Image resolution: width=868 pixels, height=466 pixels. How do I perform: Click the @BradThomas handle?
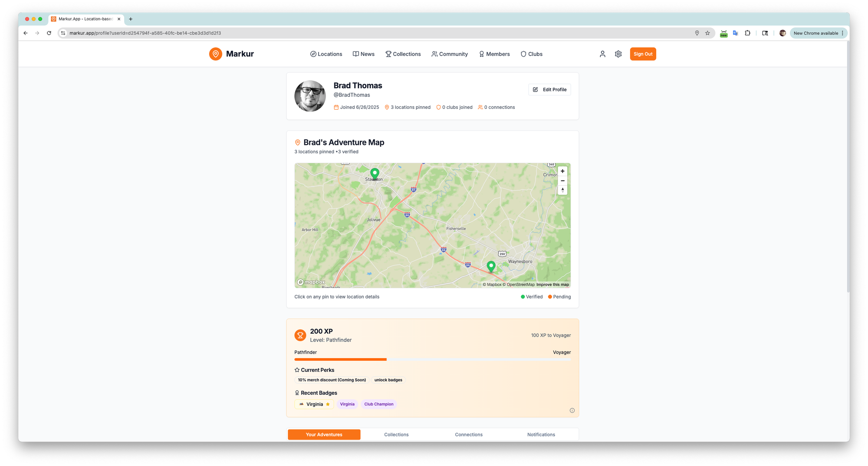(352, 95)
